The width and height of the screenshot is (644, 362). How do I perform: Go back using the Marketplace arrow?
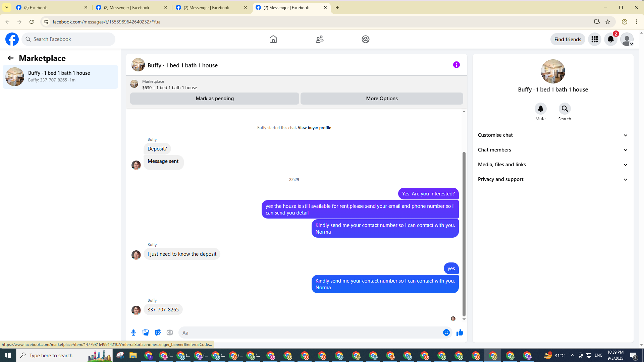point(11,58)
